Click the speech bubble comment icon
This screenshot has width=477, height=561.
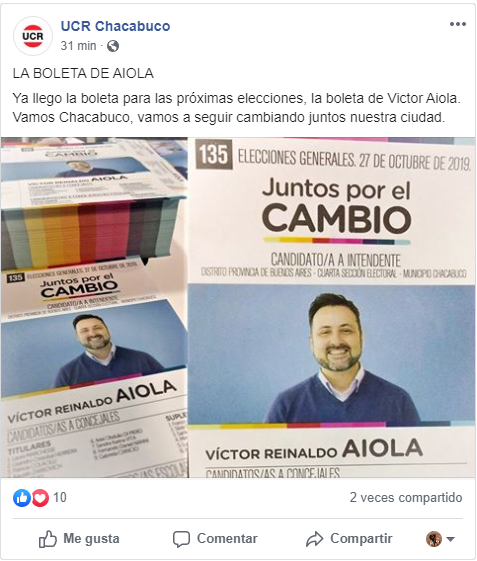coord(181,539)
